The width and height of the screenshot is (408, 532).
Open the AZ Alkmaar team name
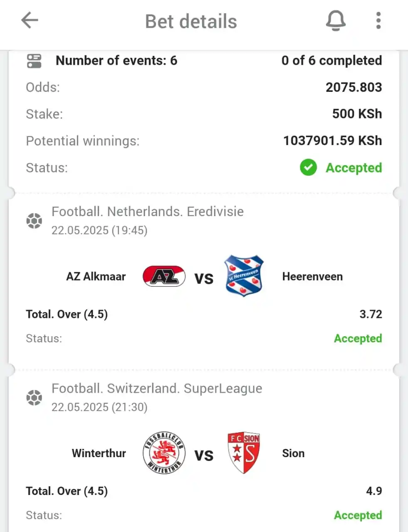(96, 276)
